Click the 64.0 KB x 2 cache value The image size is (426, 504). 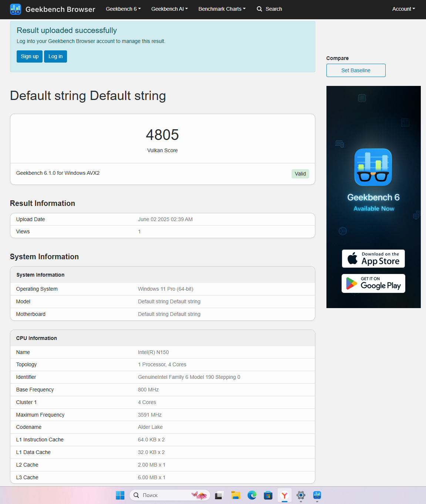click(x=151, y=440)
